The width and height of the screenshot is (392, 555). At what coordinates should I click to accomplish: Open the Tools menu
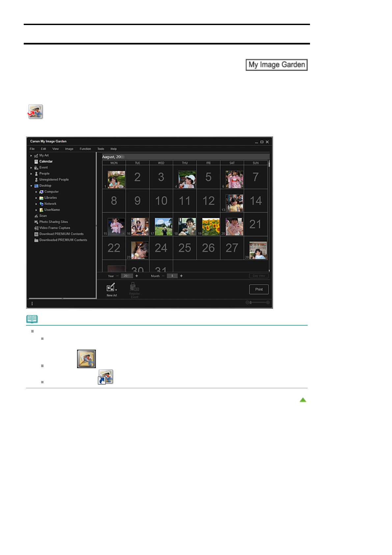101,149
